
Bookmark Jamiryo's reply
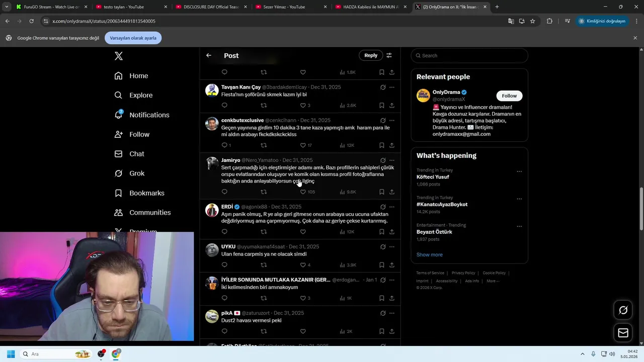pyautogui.click(x=382, y=192)
